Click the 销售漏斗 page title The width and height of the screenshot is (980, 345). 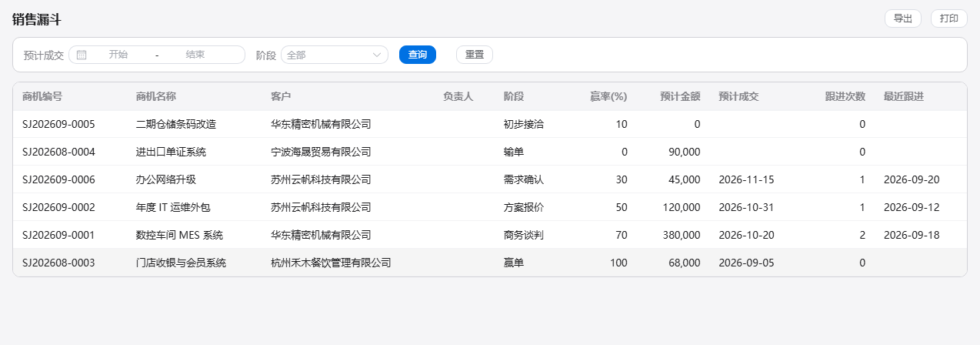(36, 20)
